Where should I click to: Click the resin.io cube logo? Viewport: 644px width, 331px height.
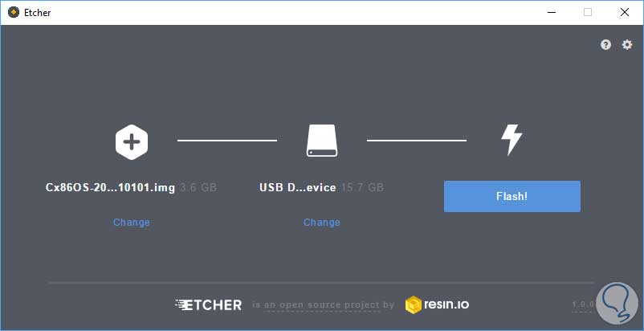414,304
